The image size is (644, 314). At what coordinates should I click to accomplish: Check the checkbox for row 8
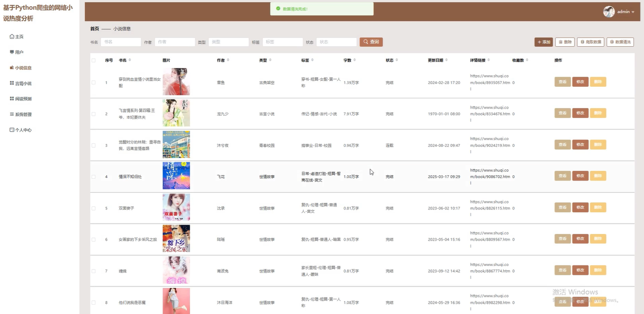94,302
